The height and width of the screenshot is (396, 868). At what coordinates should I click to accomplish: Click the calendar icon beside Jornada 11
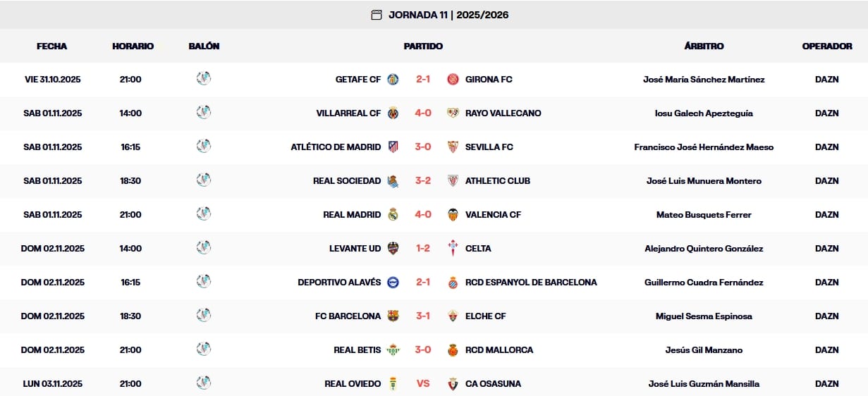tap(377, 15)
